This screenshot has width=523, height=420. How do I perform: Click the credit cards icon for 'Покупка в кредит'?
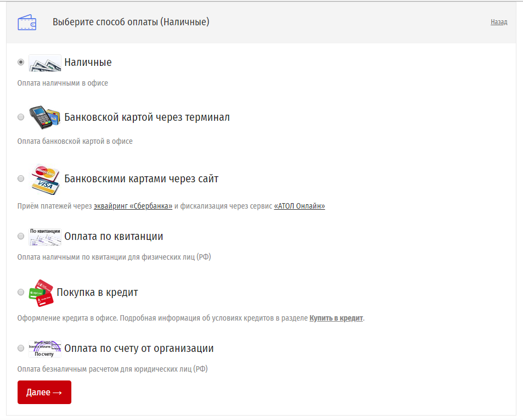coord(41,293)
